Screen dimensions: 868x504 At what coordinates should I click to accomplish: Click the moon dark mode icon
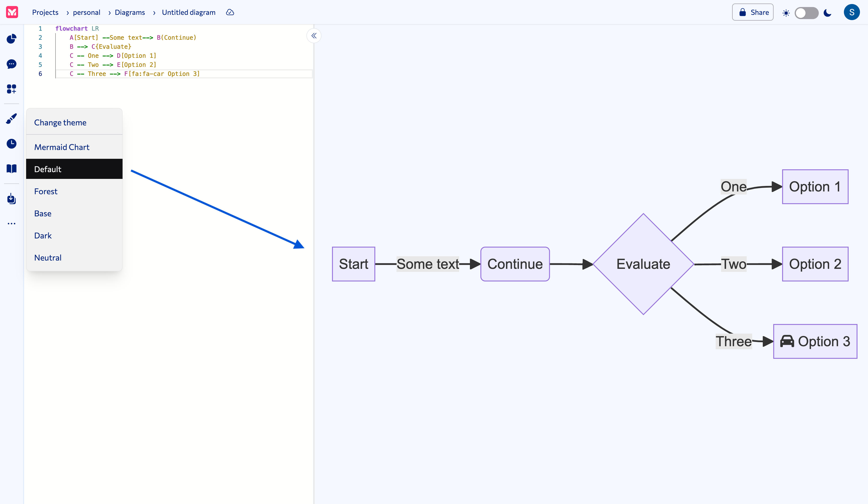[827, 13]
